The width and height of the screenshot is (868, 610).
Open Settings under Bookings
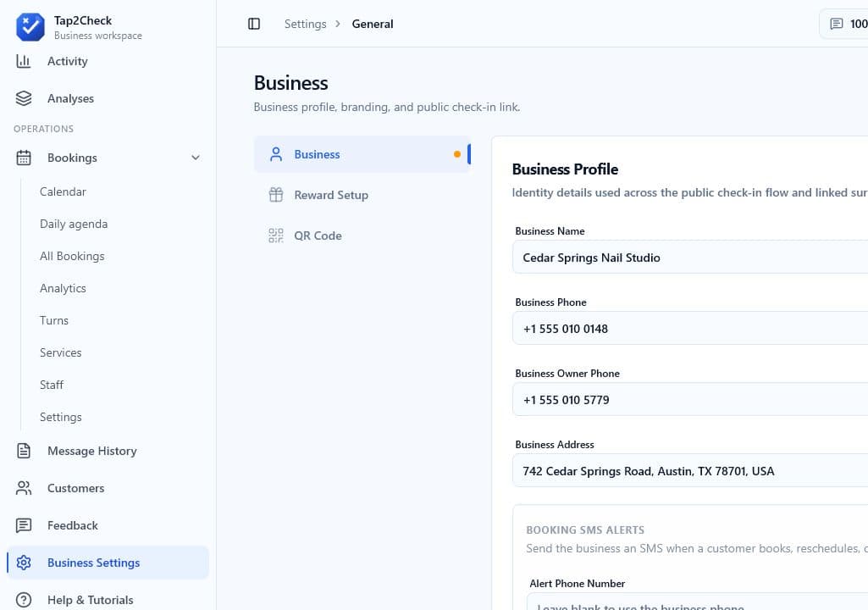60,416
